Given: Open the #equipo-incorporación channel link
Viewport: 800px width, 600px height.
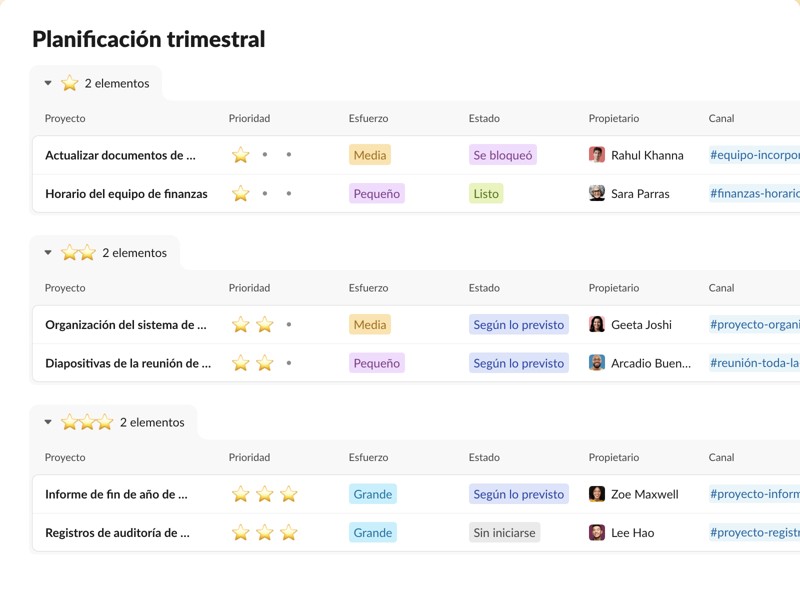Looking at the screenshot, I should tap(755, 155).
